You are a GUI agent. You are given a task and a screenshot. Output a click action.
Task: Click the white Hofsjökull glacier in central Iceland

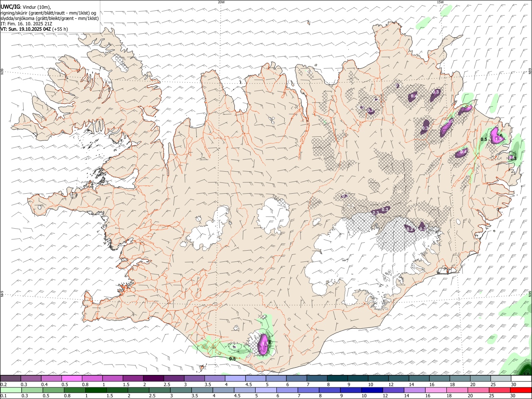tap(273, 215)
